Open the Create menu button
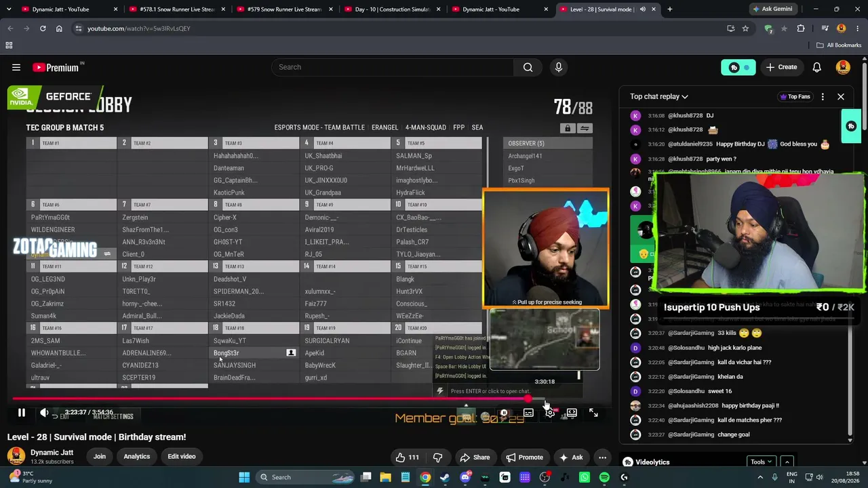The width and height of the screenshot is (868, 488). coord(781,67)
